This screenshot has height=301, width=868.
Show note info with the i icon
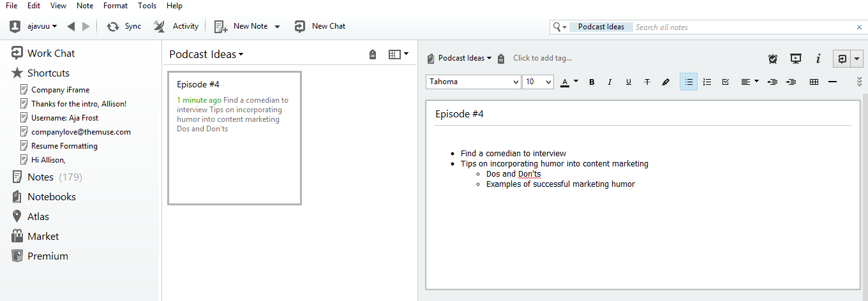(x=818, y=59)
